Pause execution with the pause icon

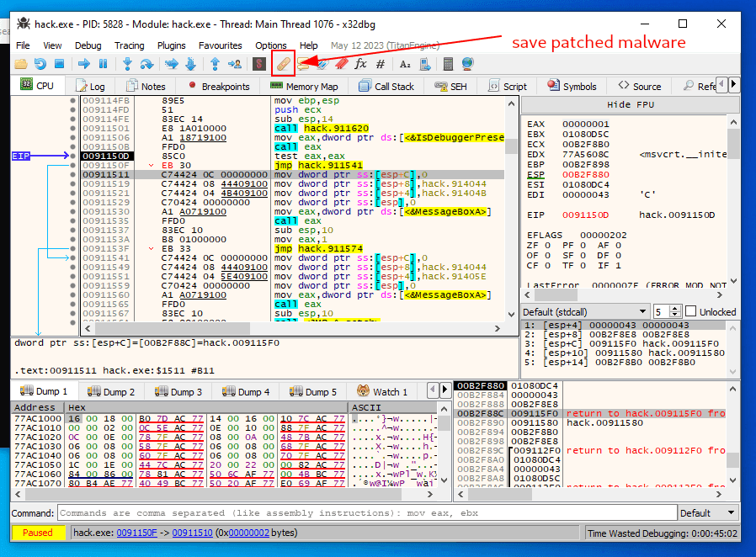point(103,63)
